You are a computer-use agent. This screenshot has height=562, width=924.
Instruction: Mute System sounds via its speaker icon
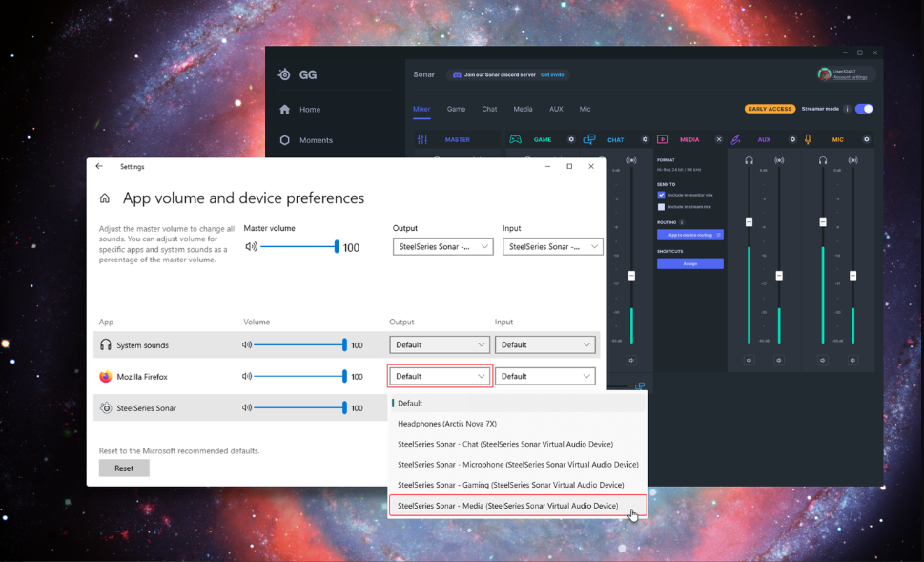[x=247, y=345]
